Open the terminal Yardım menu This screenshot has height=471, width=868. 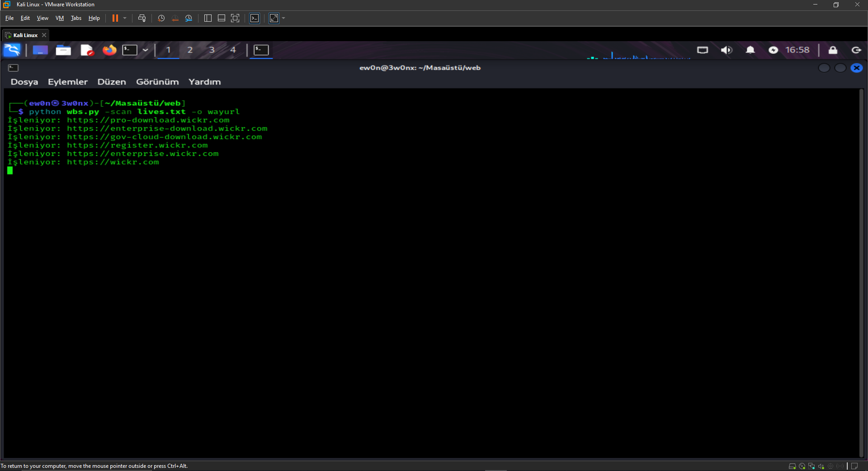pos(205,82)
